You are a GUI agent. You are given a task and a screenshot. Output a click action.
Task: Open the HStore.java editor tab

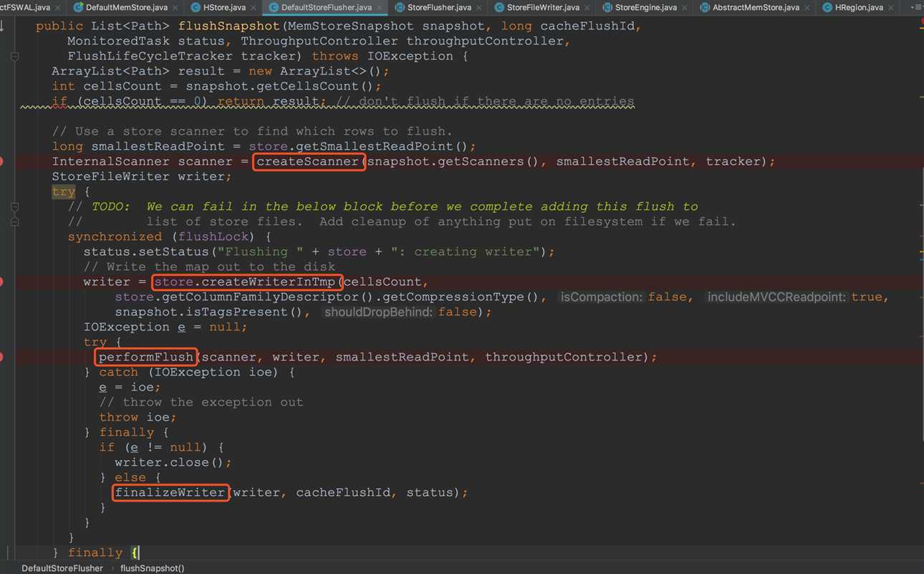pyautogui.click(x=223, y=7)
